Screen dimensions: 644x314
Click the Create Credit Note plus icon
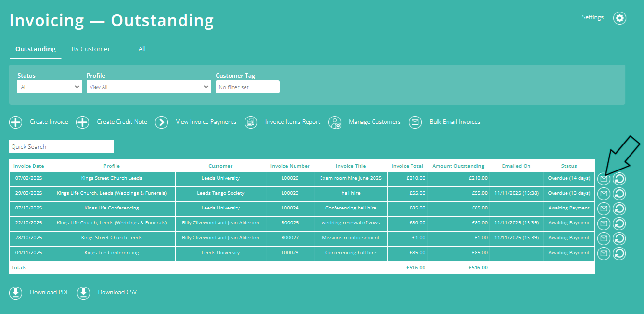point(82,122)
